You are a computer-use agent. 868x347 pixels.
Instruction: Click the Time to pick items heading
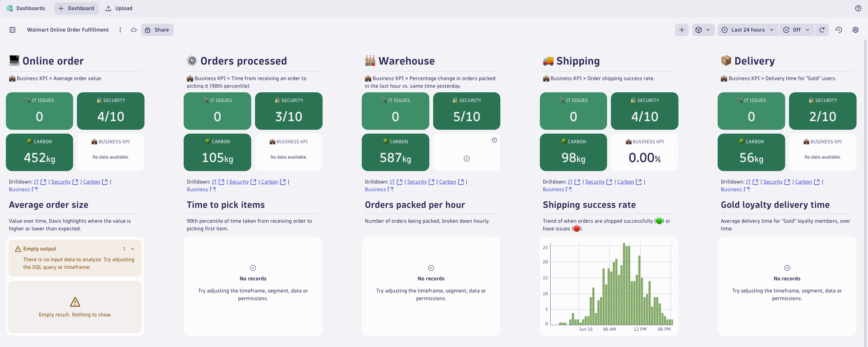coord(226,205)
